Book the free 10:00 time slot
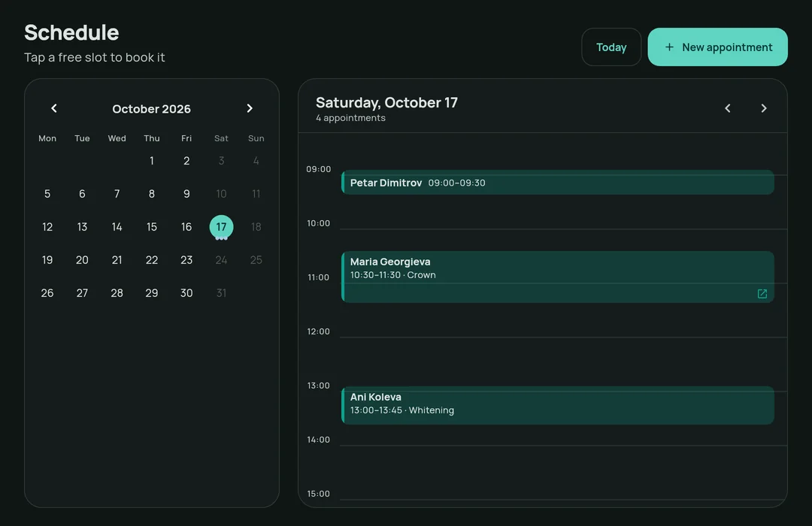Screen dimensions: 812x526 coord(563,240)
